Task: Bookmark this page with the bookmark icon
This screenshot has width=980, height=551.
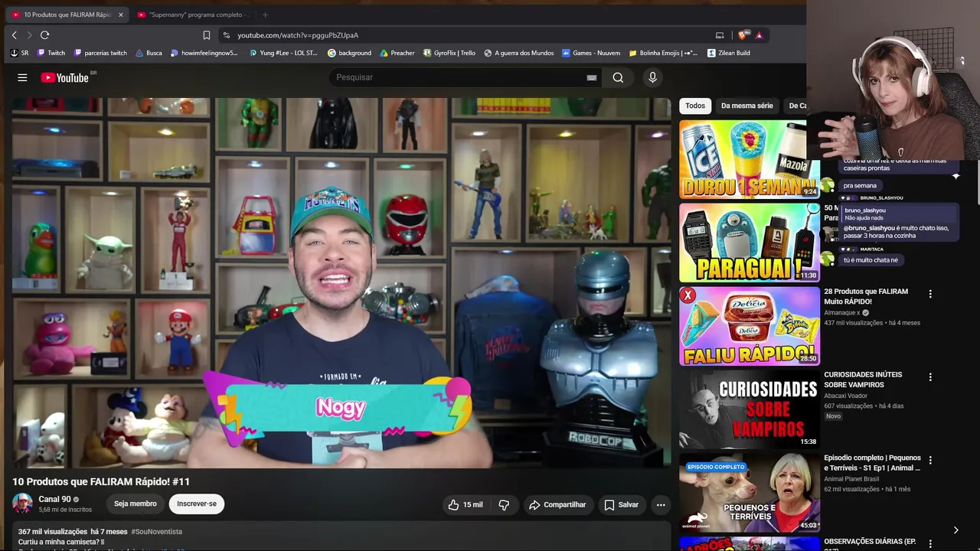Action: coord(207,35)
